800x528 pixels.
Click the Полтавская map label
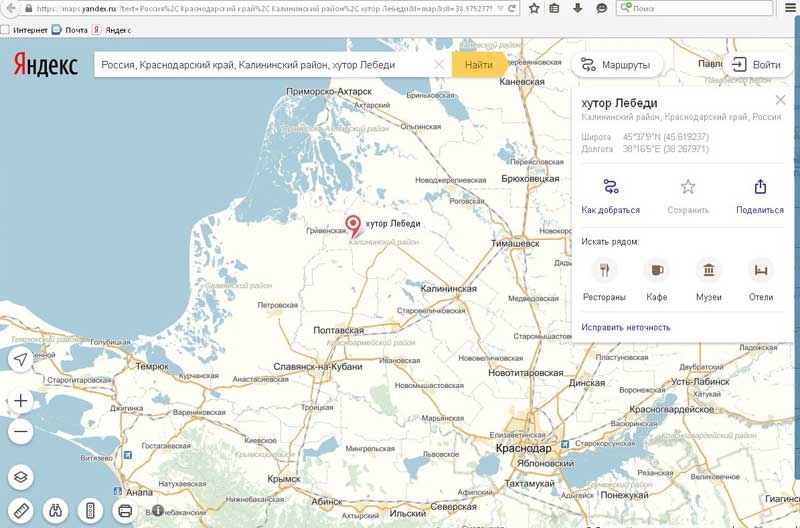[338, 331]
